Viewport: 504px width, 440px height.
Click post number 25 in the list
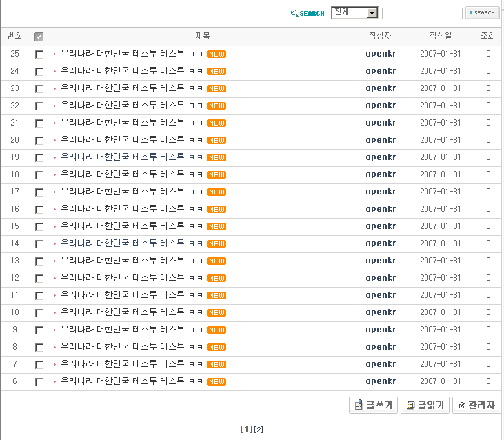pos(14,54)
